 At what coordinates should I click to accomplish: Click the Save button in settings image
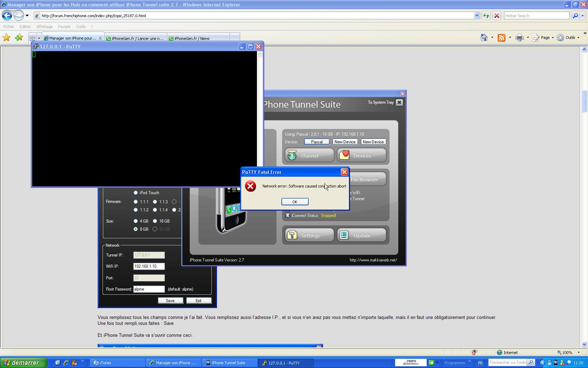(x=170, y=300)
